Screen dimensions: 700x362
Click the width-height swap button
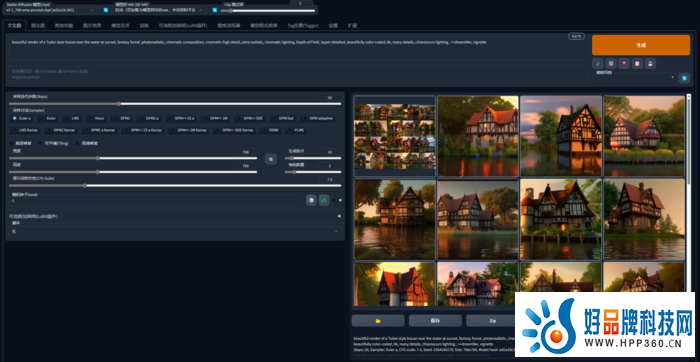point(271,159)
